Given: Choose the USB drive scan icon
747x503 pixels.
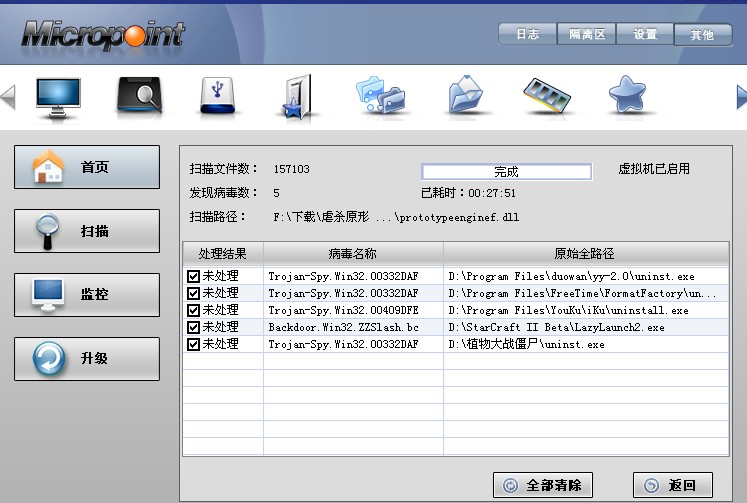Looking at the screenshot, I should 215,97.
